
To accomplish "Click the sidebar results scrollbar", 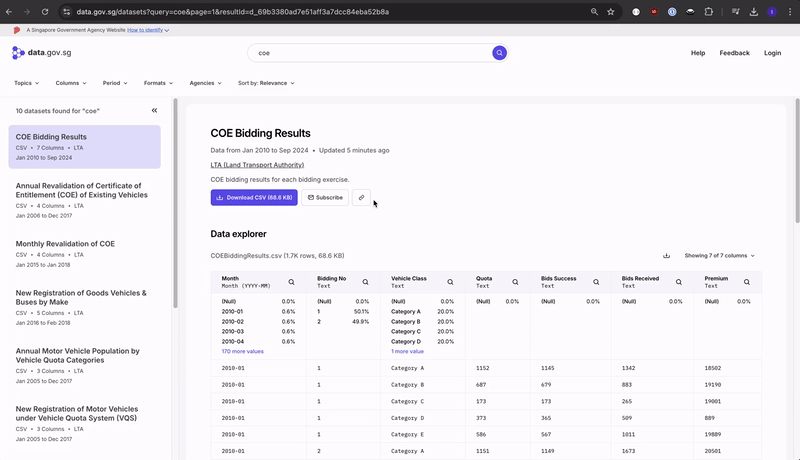I will 176,204.
